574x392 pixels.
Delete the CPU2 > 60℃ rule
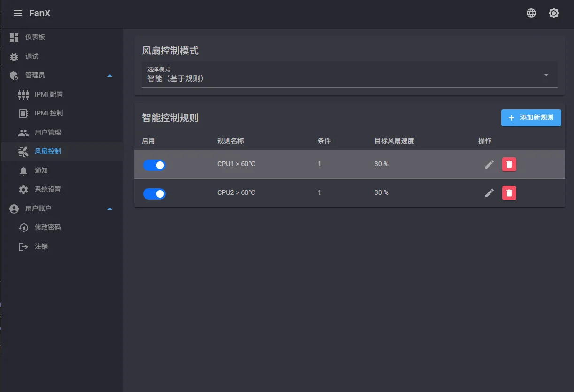(509, 193)
